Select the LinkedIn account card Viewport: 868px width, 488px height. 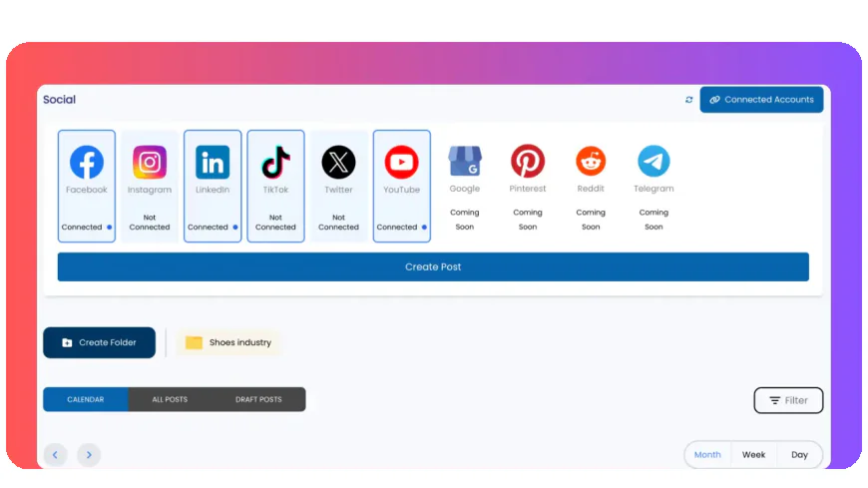coord(213,186)
